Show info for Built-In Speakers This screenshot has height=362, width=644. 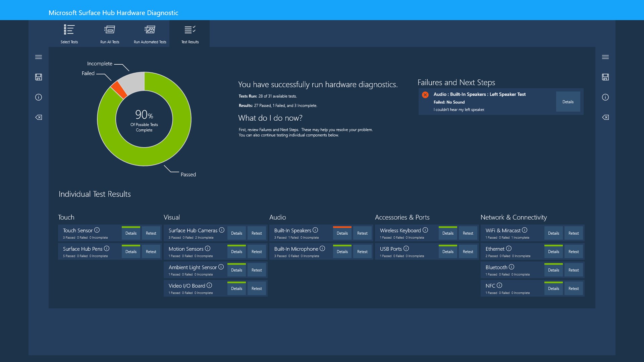315,230
